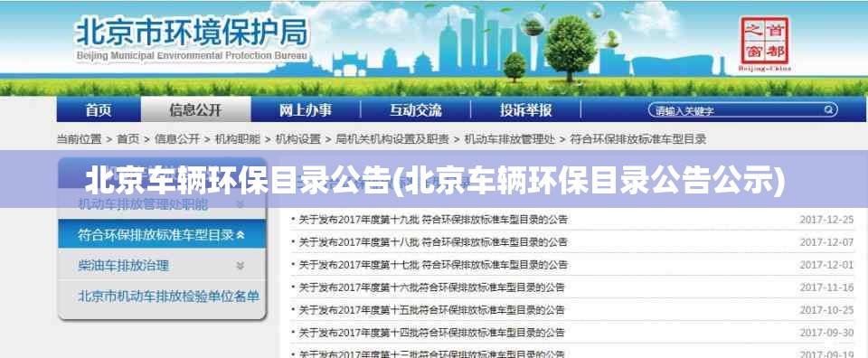This screenshot has width=868, height=358.
Task: Click the 首都之窗 red seal logo
Action: [x=765, y=43]
